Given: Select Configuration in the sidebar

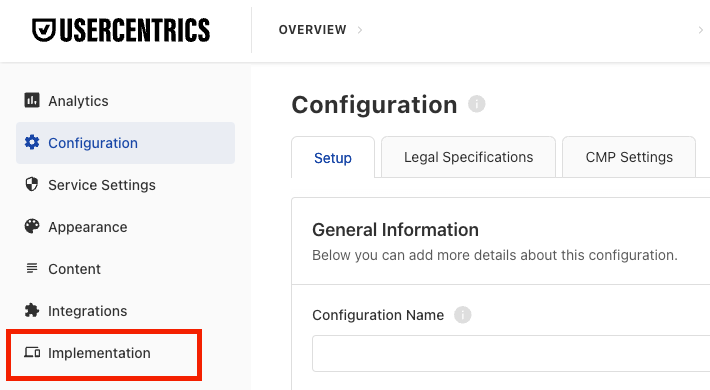Looking at the screenshot, I should coord(125,143).
